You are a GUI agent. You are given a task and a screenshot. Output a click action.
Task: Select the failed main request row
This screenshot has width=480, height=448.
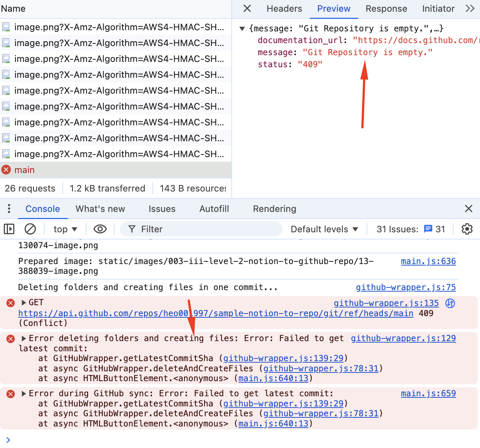coord(113,170)
